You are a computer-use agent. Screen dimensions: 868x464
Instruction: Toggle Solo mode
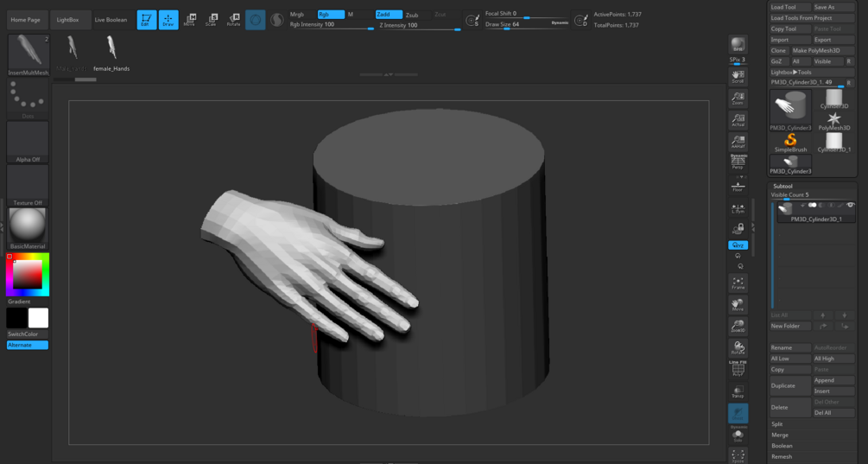[x=738, y=435]
